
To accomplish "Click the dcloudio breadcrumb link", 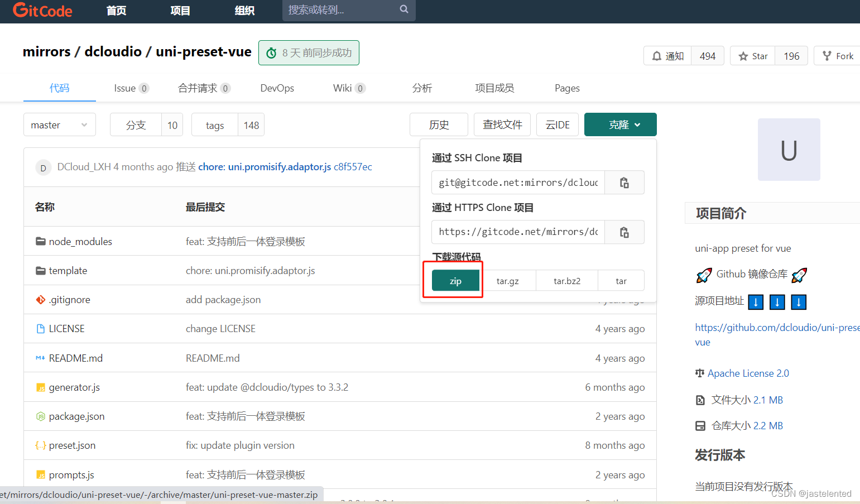I will [x=113, y=52].
